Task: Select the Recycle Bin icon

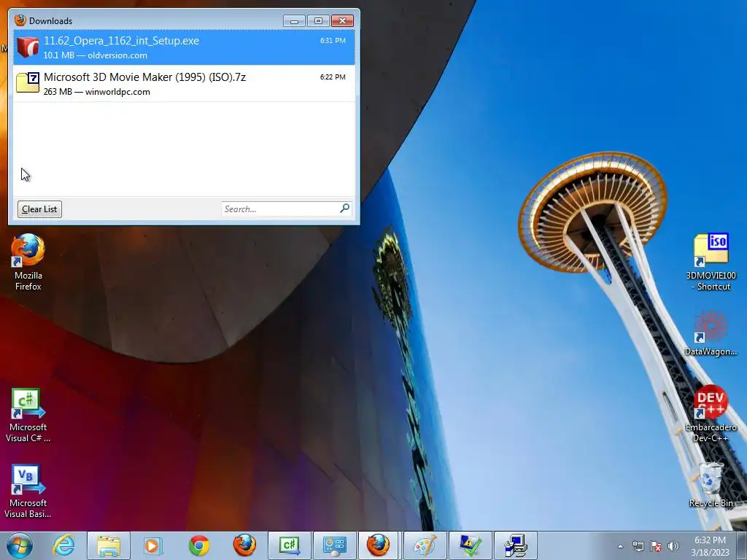Action: coord(711,485)
